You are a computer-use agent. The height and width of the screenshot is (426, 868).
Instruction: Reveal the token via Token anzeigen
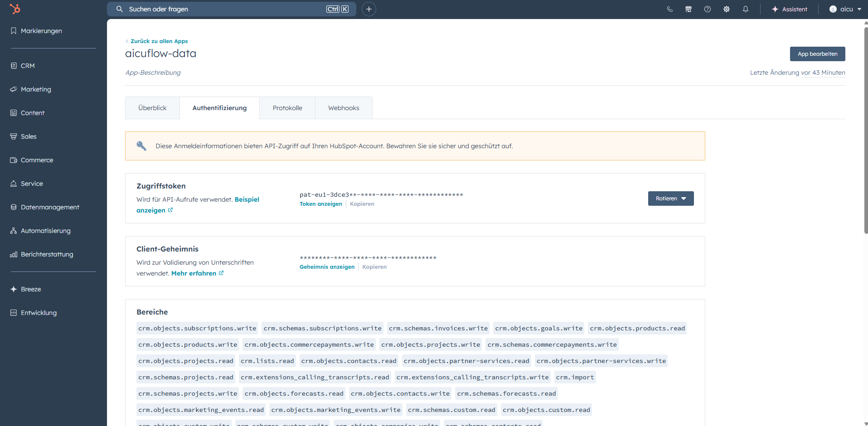321,204
